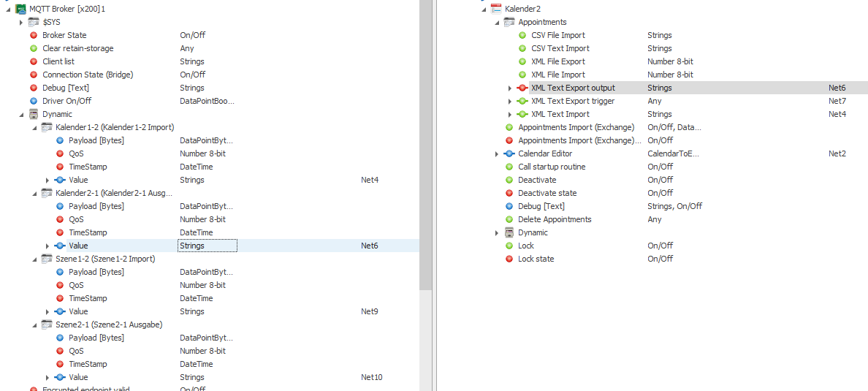
Task: Click the blue Driver On/Off datapoint icon
Action: click(34, 101)
